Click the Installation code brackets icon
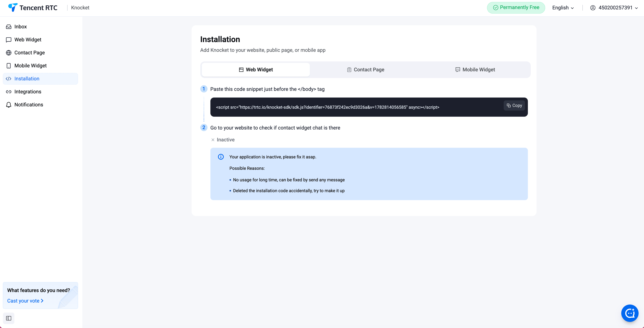The height and width of the screenshot is (328, 644). pyautogui.click(x=8, y=79)
